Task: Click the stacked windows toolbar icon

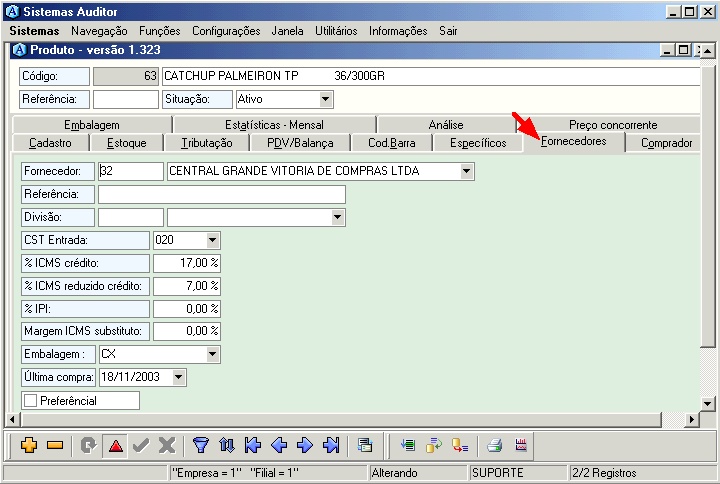Action: [365, 445]
